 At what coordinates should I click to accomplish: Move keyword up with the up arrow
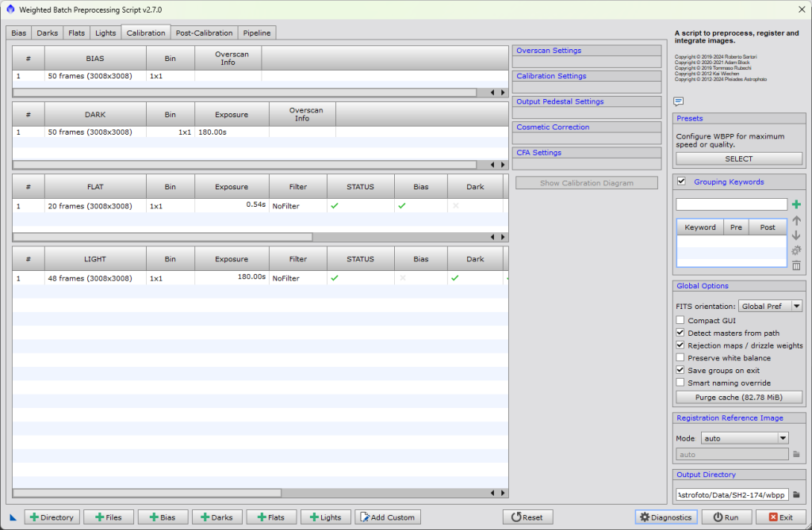(796, 220)
